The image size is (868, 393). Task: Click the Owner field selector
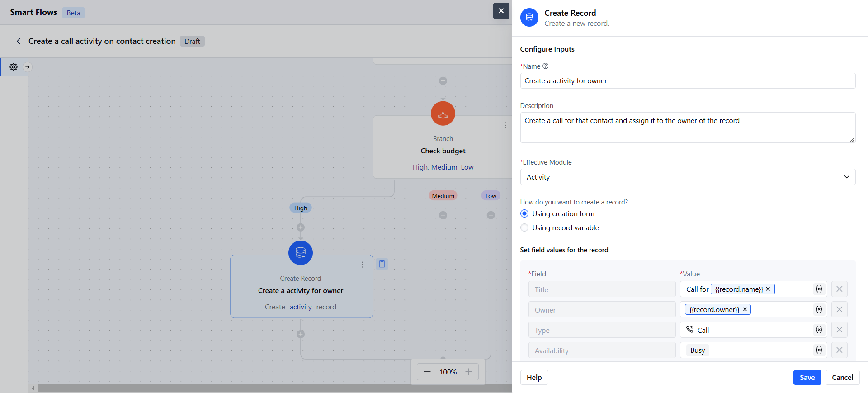pos(602,310)
